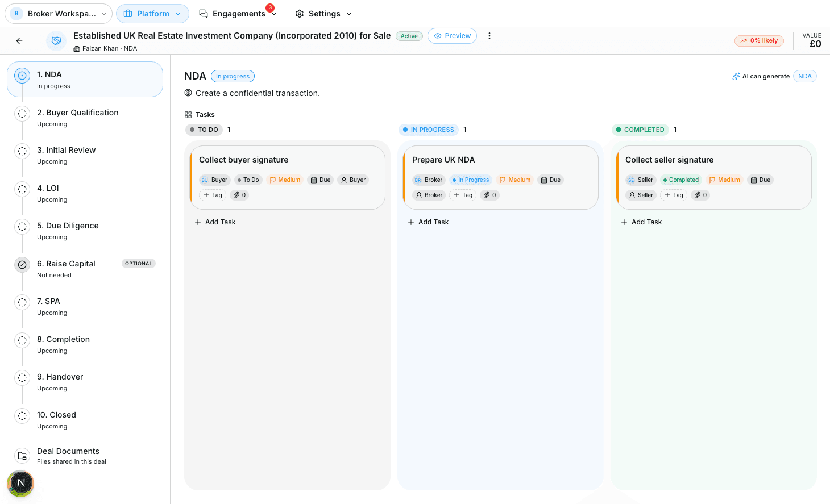This screenshot has width=830, height=504.
Task: Change Medium priority flag on Prepare UK NDA
Action: (515, 180)
